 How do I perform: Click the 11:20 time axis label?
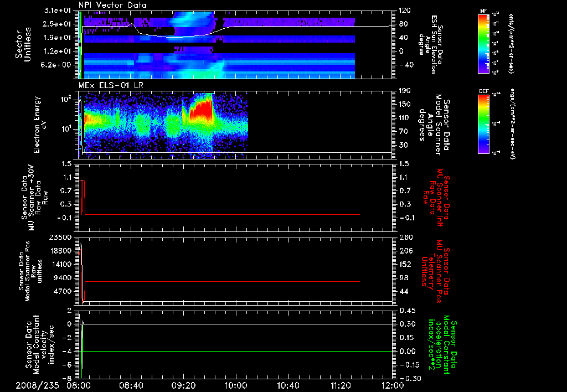[x=341, y=385]
